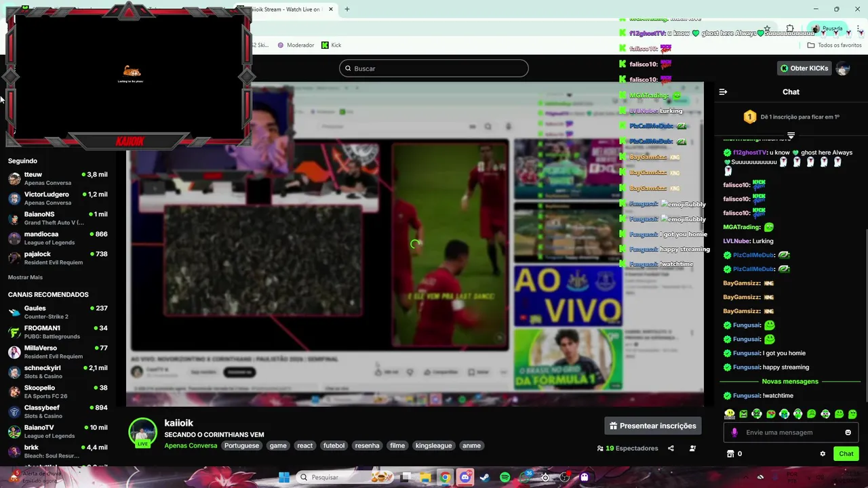Image resolution: width=868 pixels, height=488 pixels.
Task: Open the Apenas Conversa category link
Action: point(191,445)
